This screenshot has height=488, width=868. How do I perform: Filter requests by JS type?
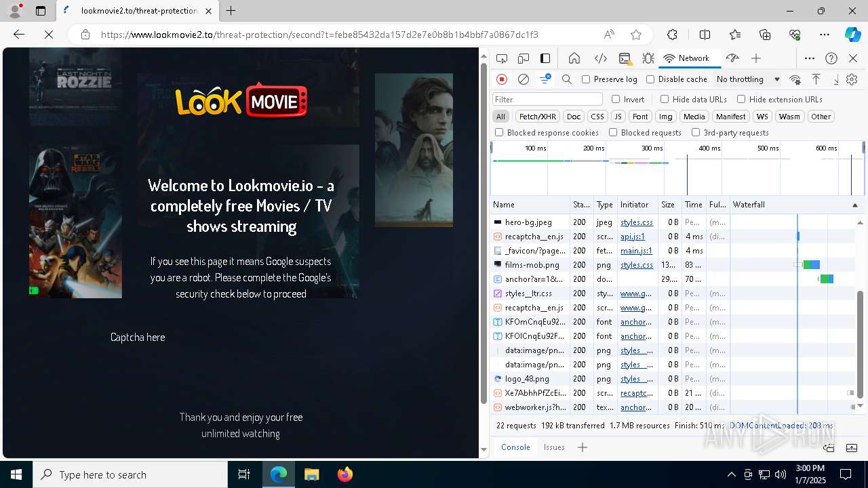[618, 117]
